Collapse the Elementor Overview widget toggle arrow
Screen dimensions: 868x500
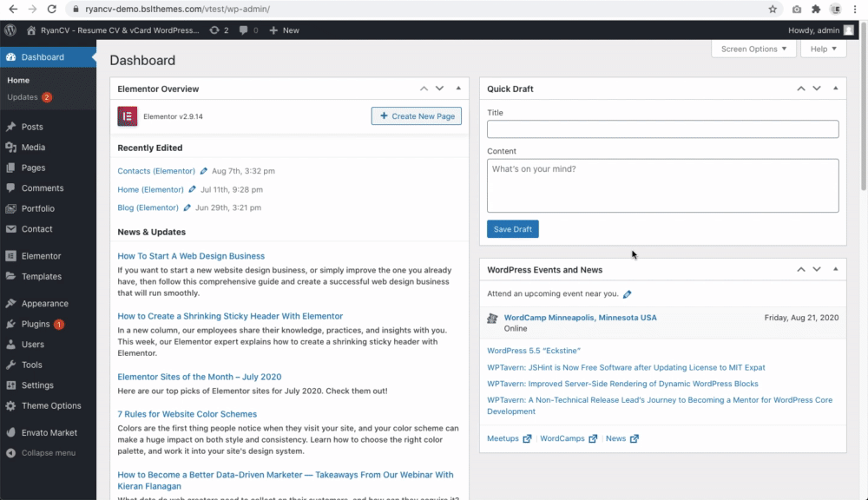458,89
